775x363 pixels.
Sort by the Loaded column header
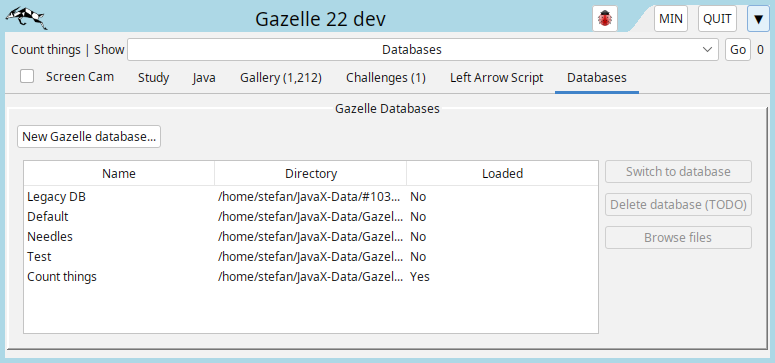(502, 174)
